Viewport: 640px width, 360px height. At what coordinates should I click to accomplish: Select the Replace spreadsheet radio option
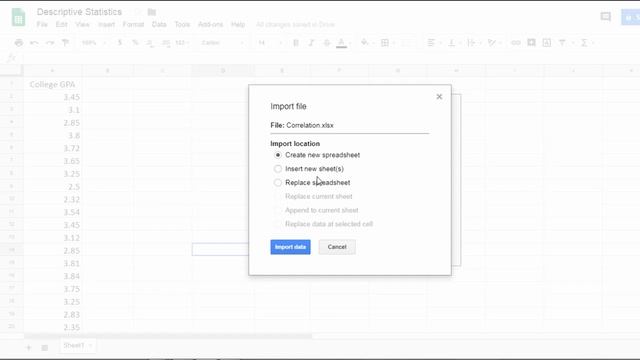pyautogui.click(x=278, y=182)
